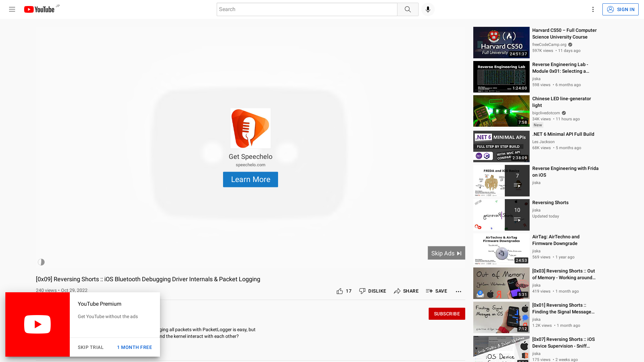Subscribe to the channel
Screen dimensions: 644x362
(446, 314)
